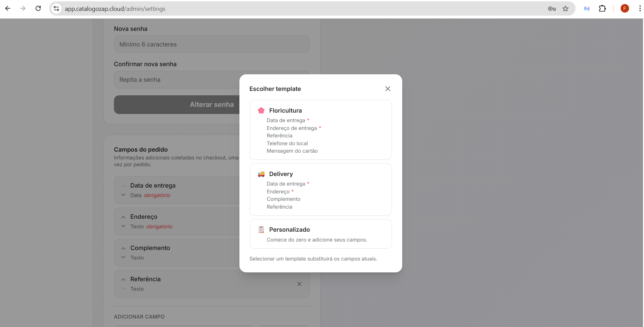The image size is (644, 327).
Task: Click the browser address bar URL
Action: [115, 9]
